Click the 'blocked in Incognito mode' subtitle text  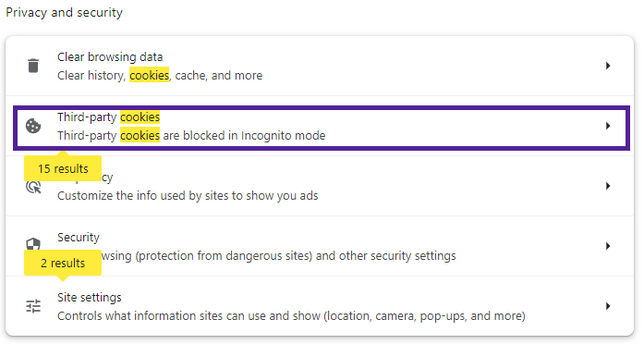(x=191, y=136)
